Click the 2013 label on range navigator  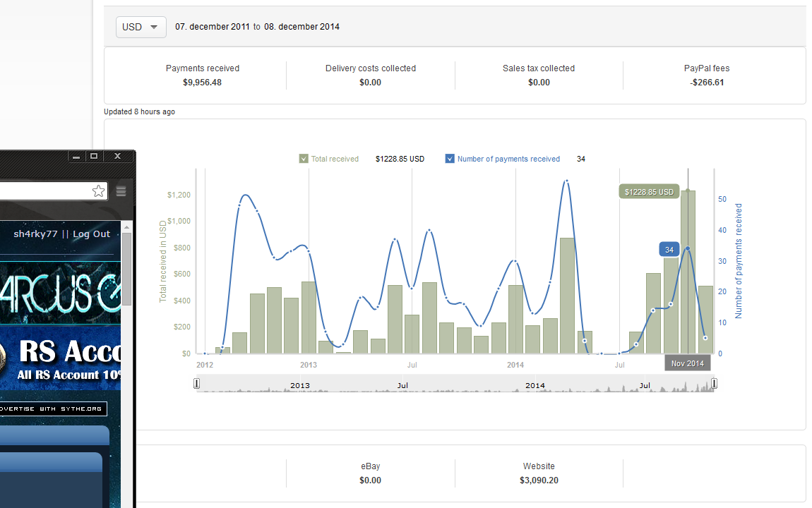pos(300,385)
